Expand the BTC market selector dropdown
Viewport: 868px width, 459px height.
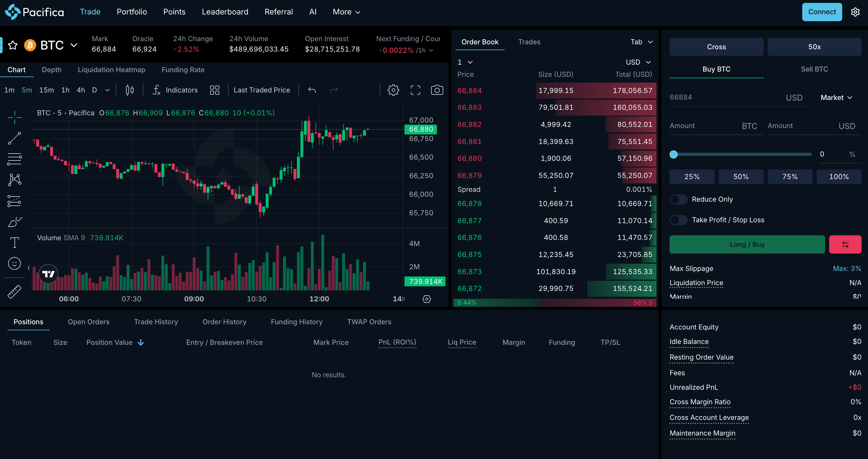(74, 45)
